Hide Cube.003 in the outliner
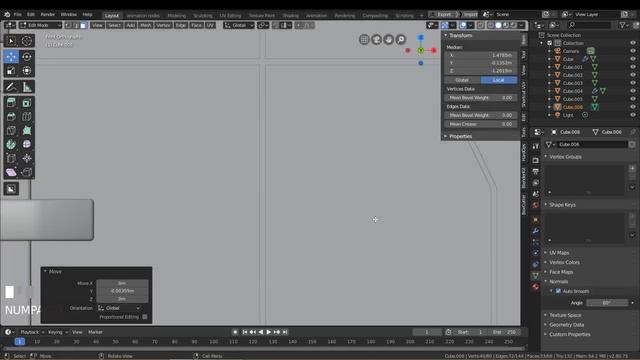This screenshot has height=360, width=640. [633, 83]
